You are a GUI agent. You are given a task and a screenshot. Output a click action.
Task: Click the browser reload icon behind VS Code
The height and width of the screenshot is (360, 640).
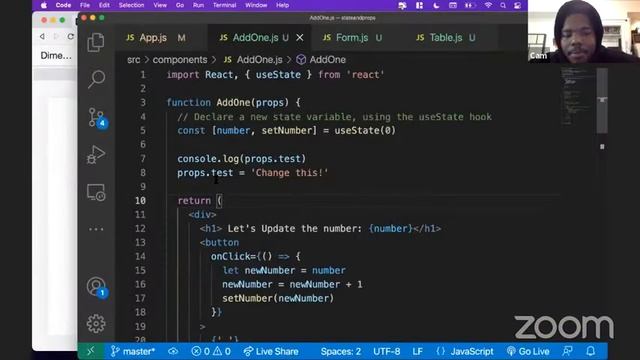pyautogui.click(x=71, y=36)
